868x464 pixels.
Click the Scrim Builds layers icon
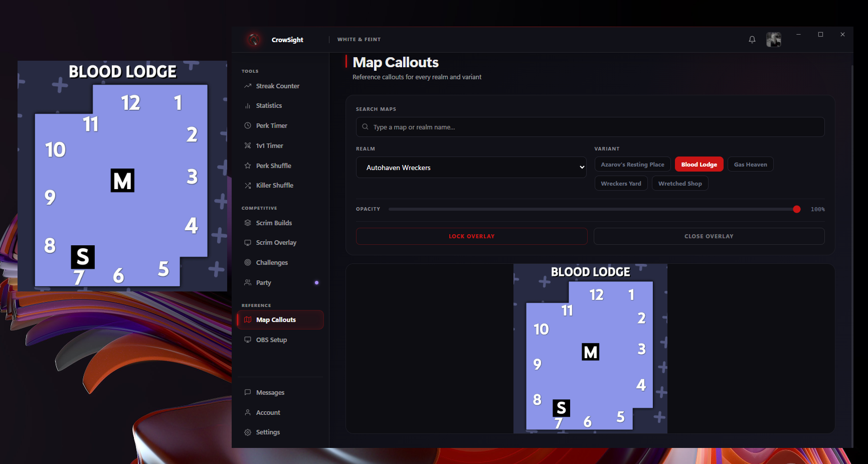(x=248, y=223)
